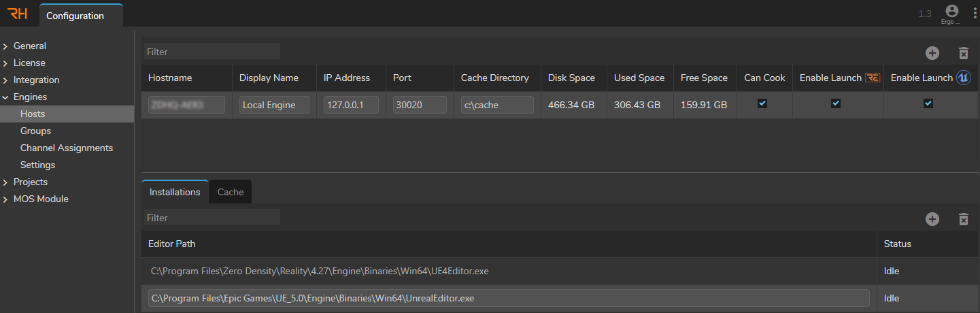Open the Groups sidebar item
The width and height of the screenshot is (980, 313).
[x=35, y=131]
